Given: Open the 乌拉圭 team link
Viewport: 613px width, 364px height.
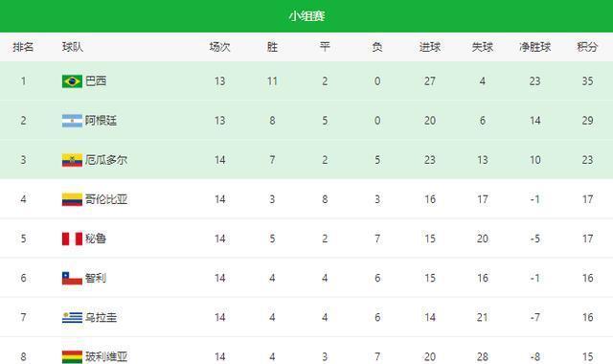Looking at the screenshot, I should click(101, 317).
